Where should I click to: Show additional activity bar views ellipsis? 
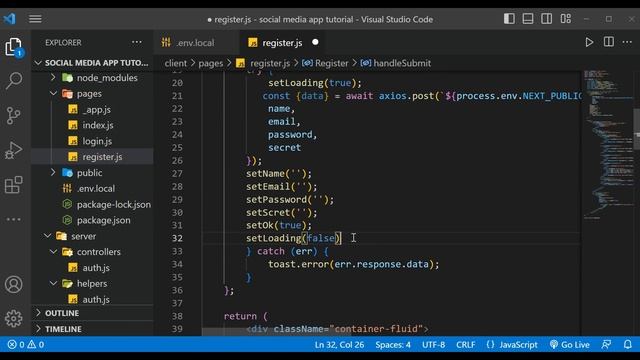(13, 219)
